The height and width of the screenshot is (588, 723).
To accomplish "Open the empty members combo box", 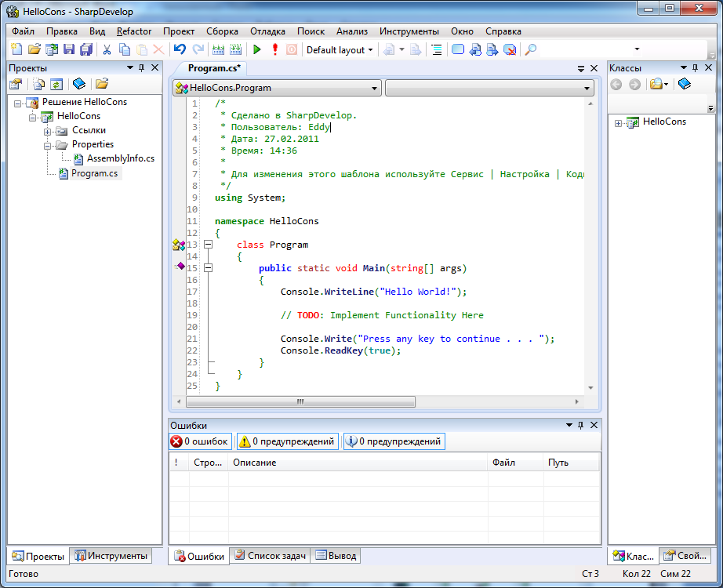I will coord(489,88).
